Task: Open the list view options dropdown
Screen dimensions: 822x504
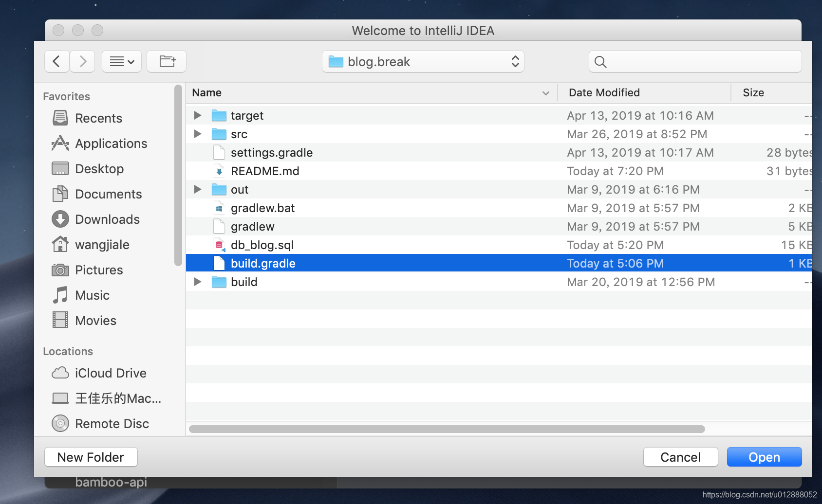Action: click(122, 61)
